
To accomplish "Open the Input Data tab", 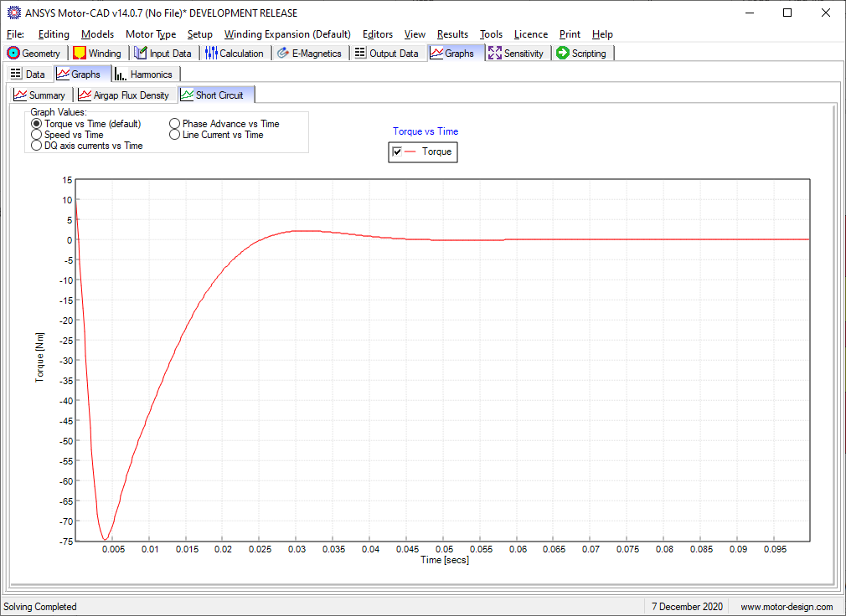I will click(x=163, y=53).
